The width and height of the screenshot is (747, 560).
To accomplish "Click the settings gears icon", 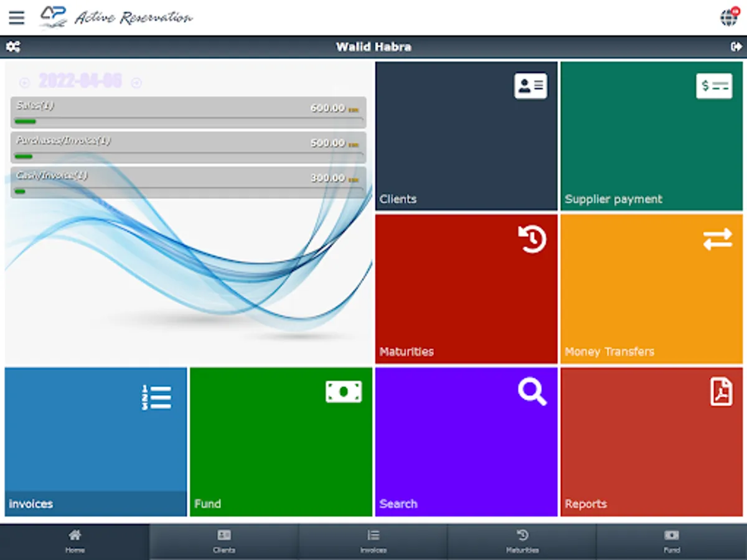I will (x=14, y=47).
